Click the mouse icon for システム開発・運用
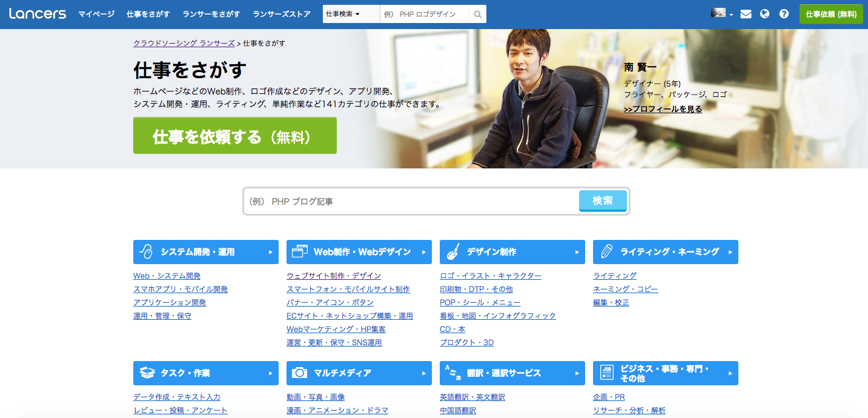Screen dimensions: 868x418 [x=146, y=251]
